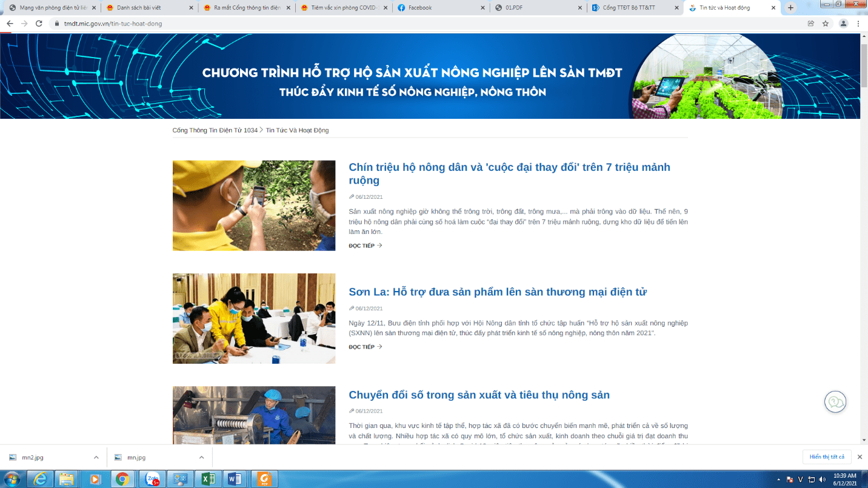Switch to 'Tiêm vắc xin phòng COVID' tab
The height and width of the screenshot is (488, 868).
point(344,8)
